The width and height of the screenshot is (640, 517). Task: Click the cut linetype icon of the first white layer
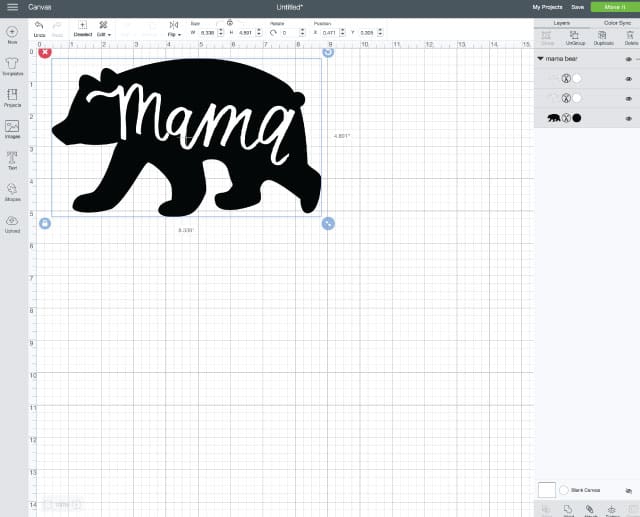pyautogui.click(x=566, y=78)
